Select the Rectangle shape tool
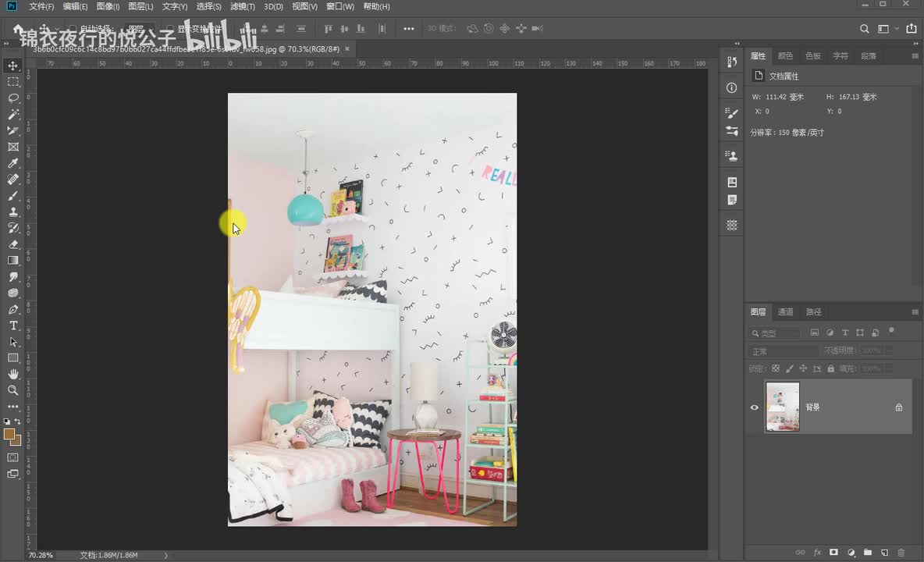The width and height of the screenshot is (924, 562). 13,357
